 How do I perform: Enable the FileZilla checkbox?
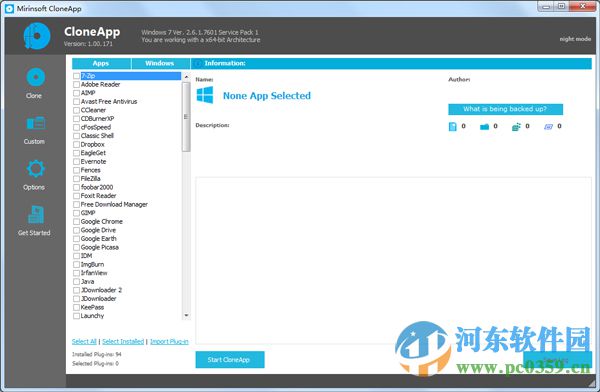tap(77, 178)
